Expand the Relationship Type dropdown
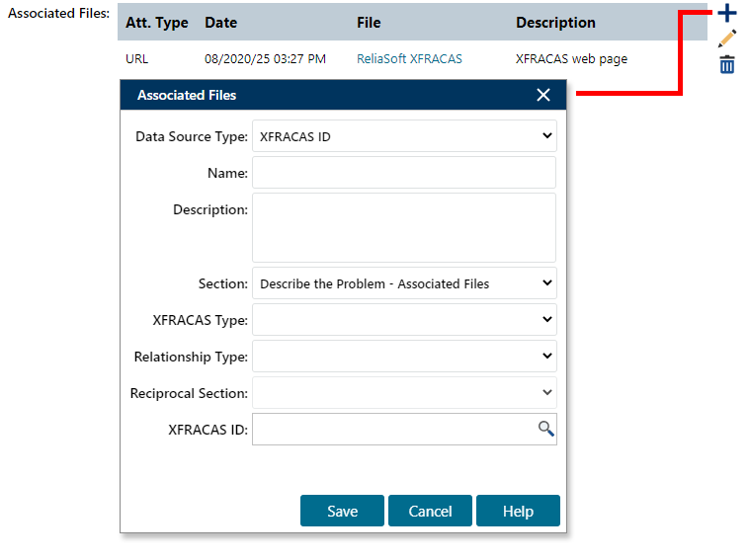 404,357
